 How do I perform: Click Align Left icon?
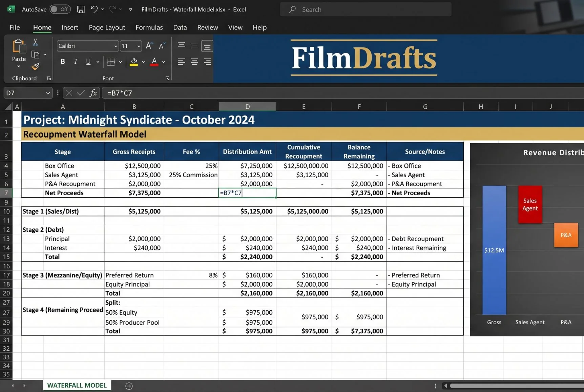[x=181, y=62]
